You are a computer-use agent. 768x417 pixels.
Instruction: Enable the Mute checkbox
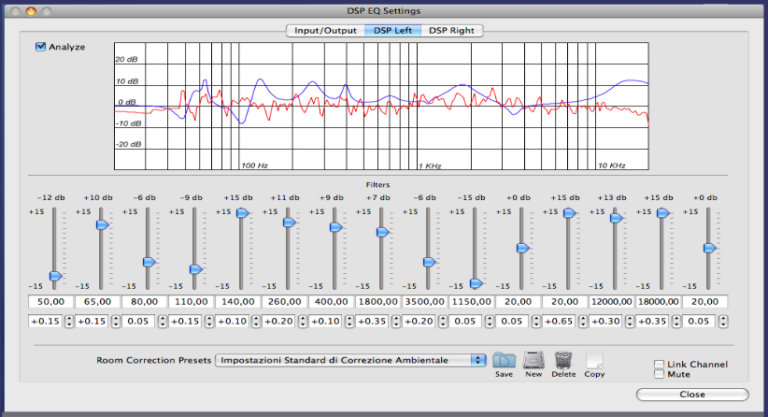coord(659,374)
